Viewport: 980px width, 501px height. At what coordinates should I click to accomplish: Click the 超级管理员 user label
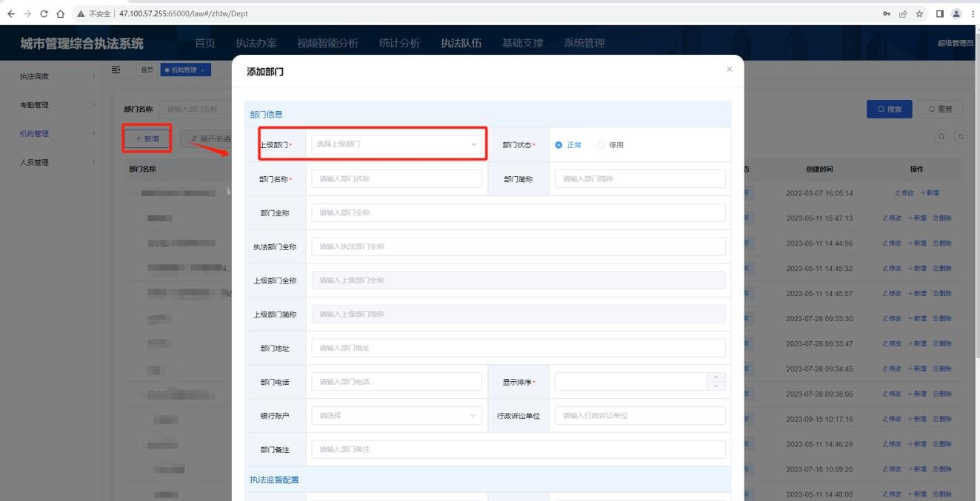click(x=956, y=44)
